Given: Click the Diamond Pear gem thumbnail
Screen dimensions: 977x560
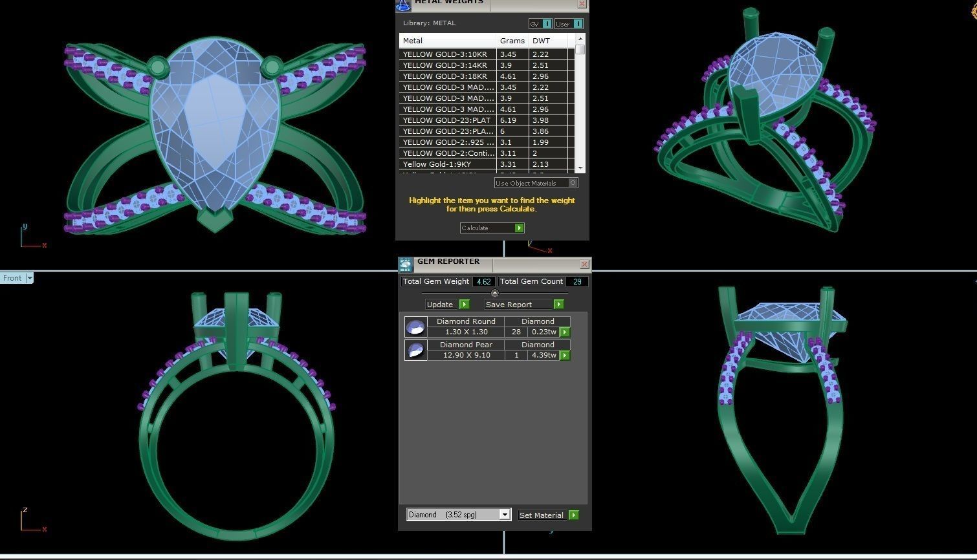Looking at the screenshot, I should pos(415,350).
